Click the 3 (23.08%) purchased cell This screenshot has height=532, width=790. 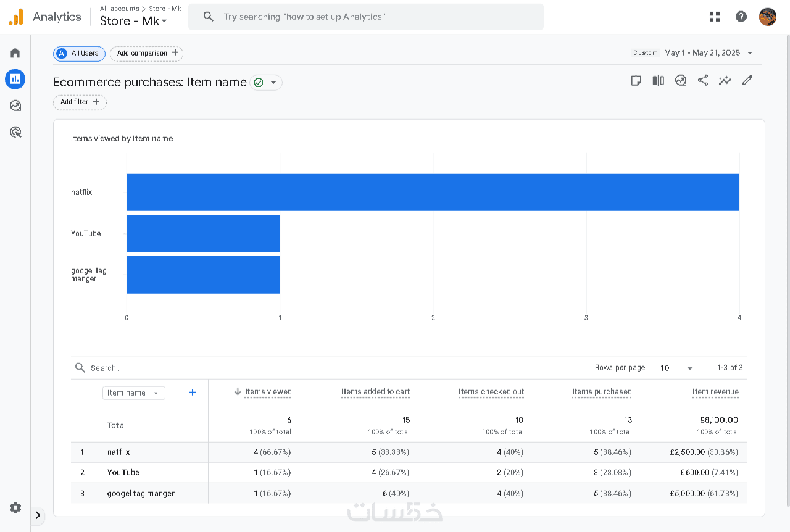[612, 473]
